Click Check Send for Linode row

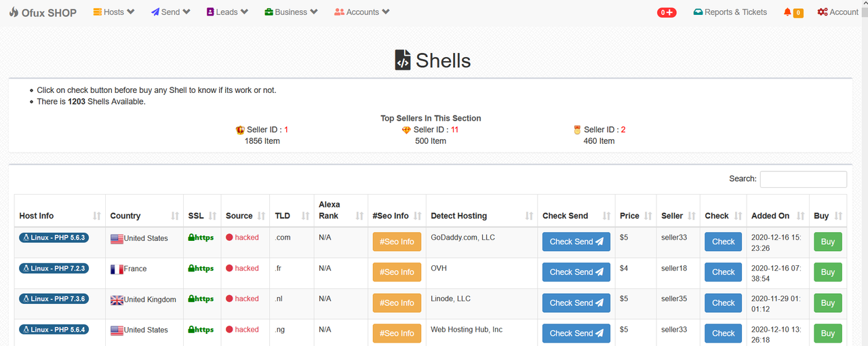[x=576, y=303]
